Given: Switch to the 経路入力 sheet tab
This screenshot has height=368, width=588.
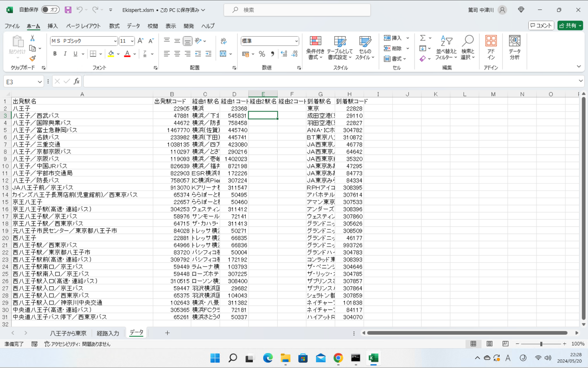Looking at the screenshot, I should click(x=108, y=333).
